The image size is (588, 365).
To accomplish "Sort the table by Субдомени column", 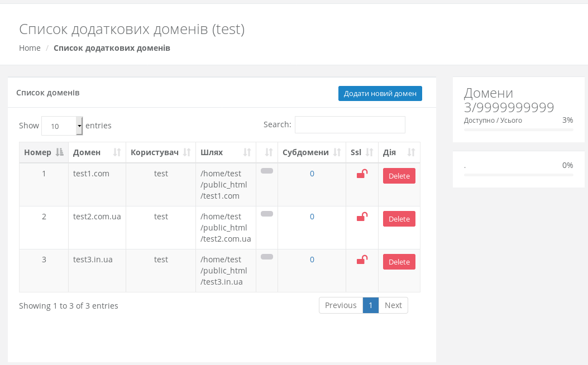I will click(x=311, y=152).
